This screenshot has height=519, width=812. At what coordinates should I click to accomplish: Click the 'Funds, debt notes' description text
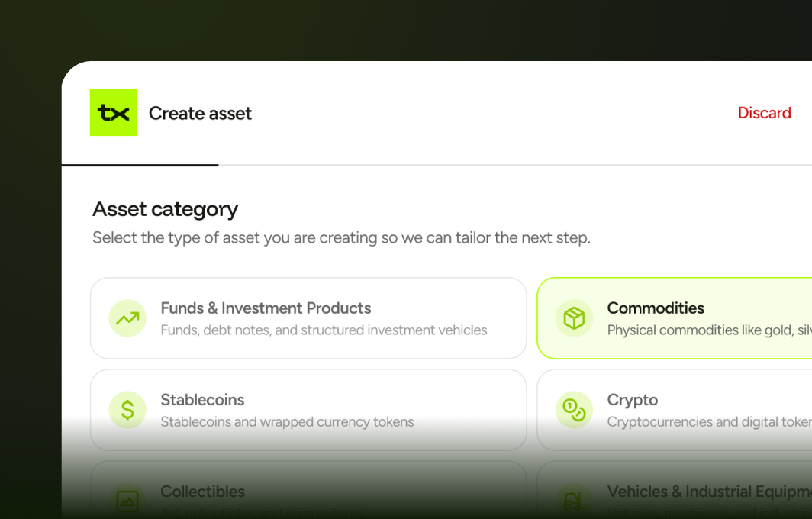click(x=324, y=330)
